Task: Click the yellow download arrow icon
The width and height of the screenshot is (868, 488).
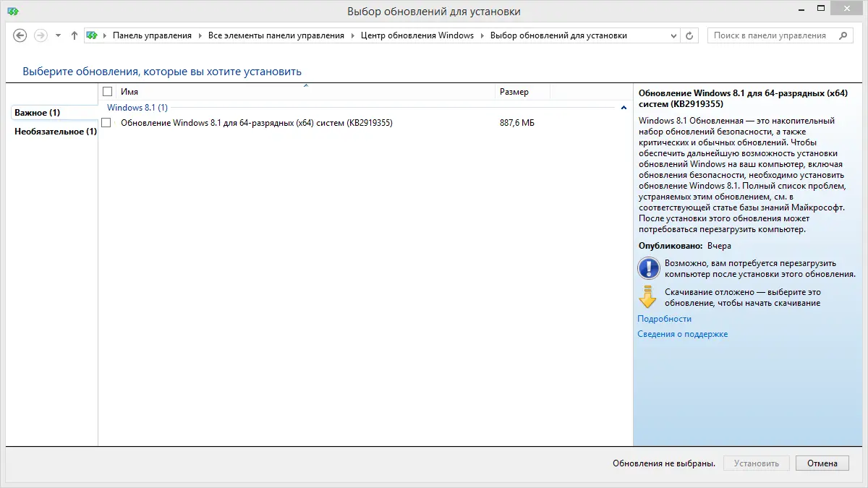Action: tap(647, 296)
